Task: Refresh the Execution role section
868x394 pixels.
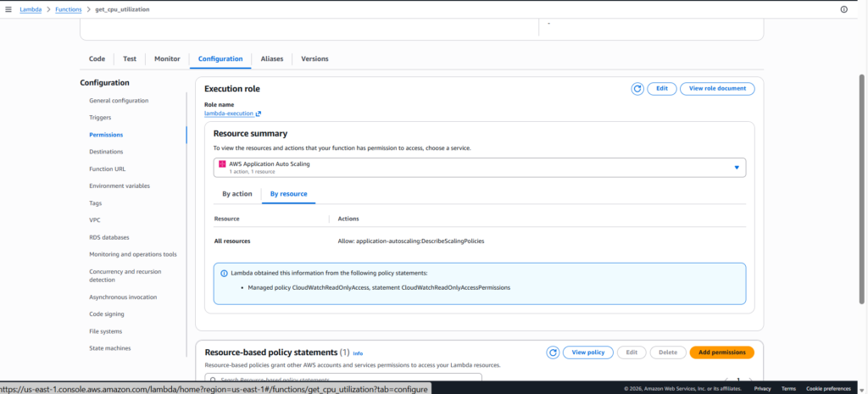Action: 637,89
